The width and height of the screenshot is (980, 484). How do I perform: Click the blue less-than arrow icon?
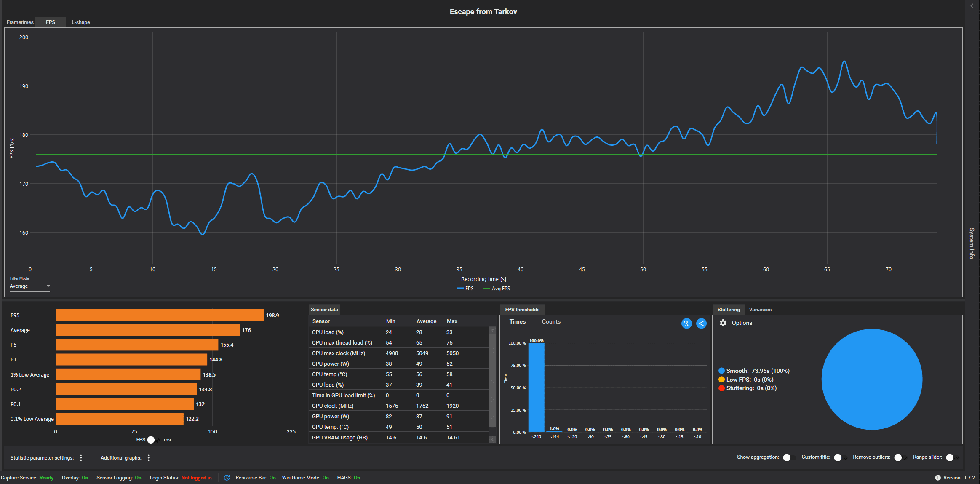point(701,324)
